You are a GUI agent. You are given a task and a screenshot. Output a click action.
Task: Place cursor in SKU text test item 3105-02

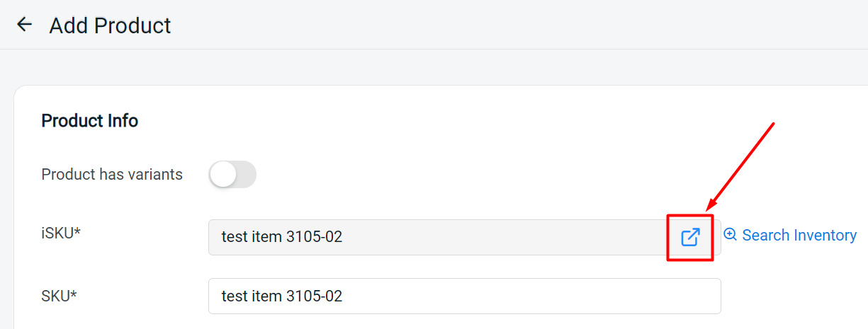pos(282,296)
